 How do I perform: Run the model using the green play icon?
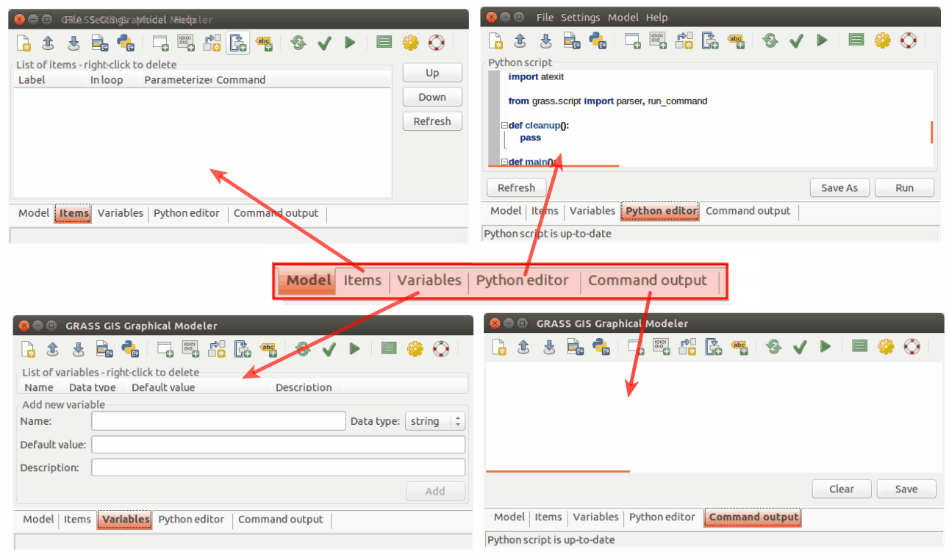(x=349, y=43)
